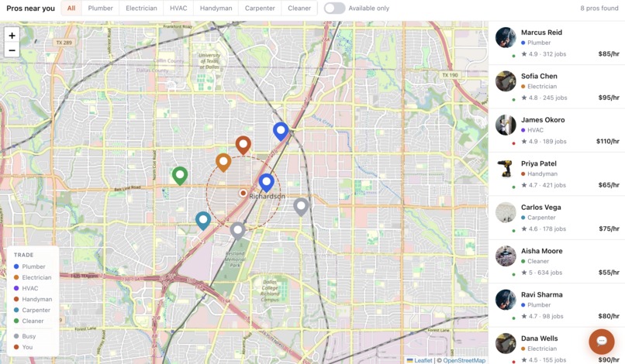This screenshot has width=625, height=364.
Task: Zoom in on the map
Action: [12, 36]
